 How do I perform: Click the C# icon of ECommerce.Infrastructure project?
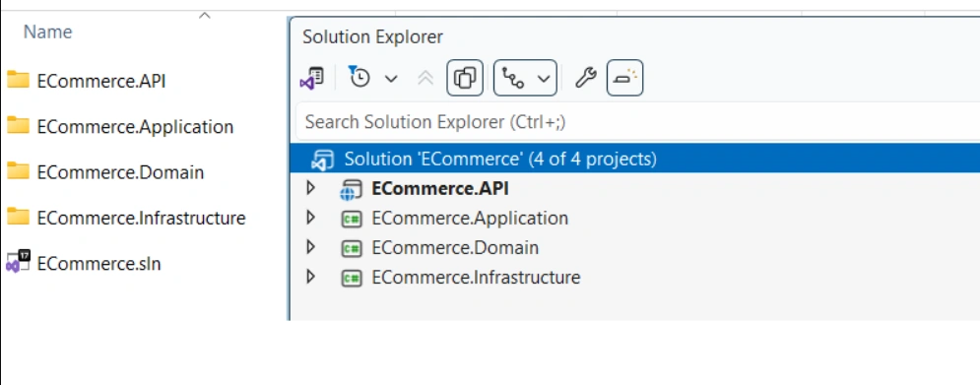352,278
